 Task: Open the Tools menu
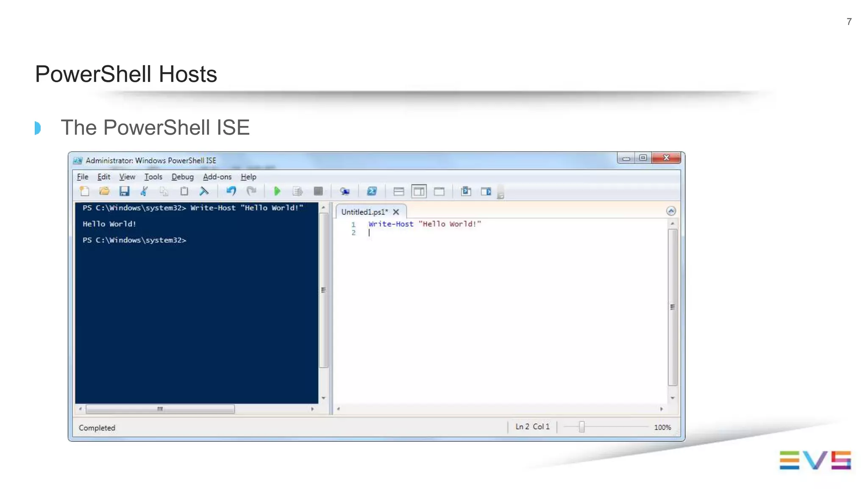pos(153,177)
